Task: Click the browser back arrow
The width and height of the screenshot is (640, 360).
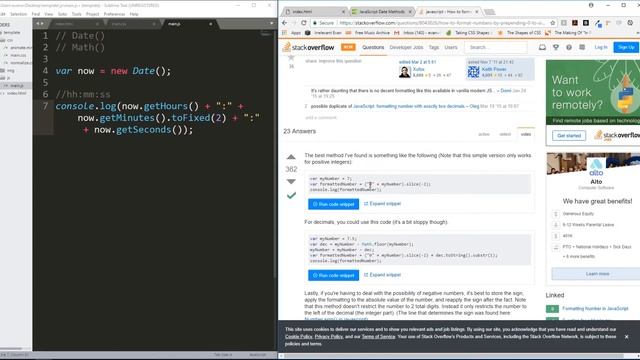Action: 284,23
